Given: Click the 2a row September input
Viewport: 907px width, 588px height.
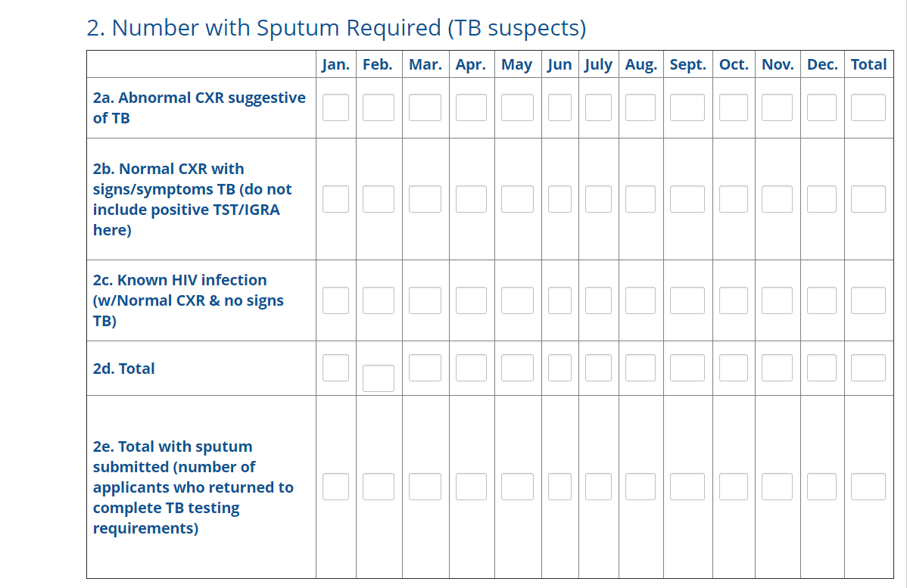Looking at the screenshot, I should point(687,107).
